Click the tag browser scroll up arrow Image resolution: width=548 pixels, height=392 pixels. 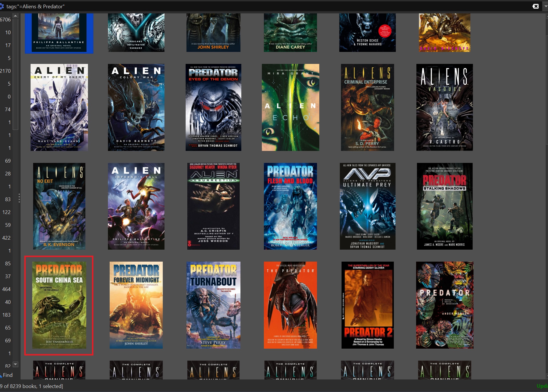tap(15, 16)
